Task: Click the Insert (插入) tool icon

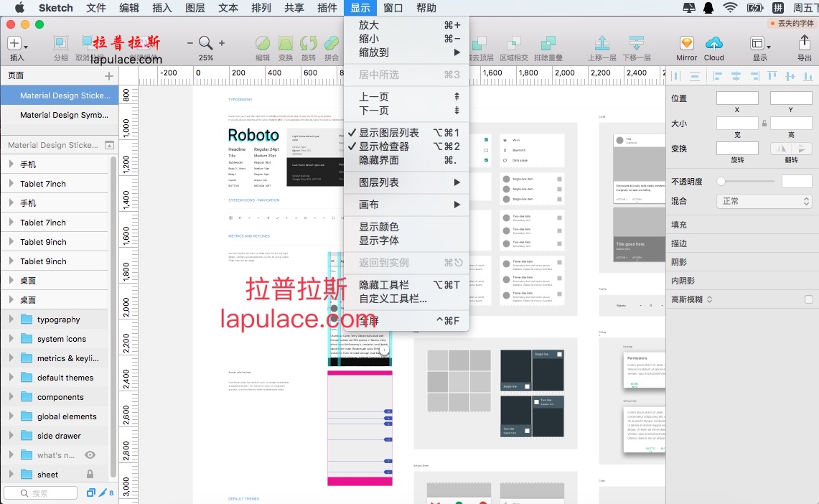Action: (x=14, y=43)
